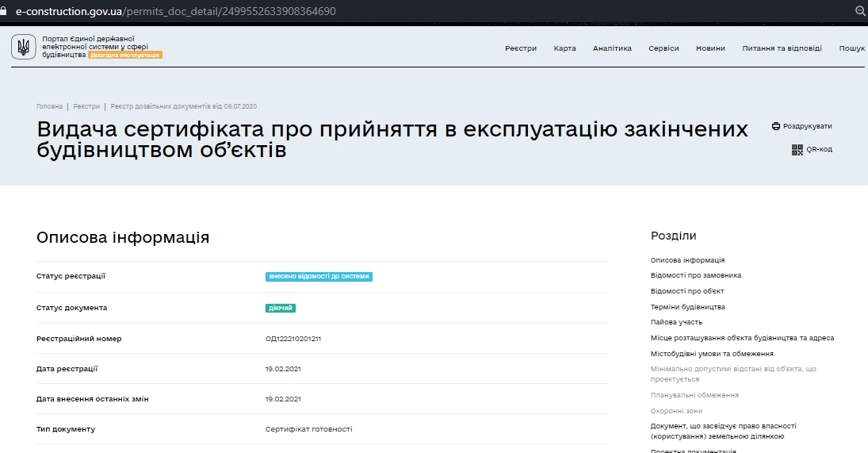Click the Дата внесення останніх змін value
Image resolution: width=868 pixels, height=453 pixels.
click(x=283, y=399)
